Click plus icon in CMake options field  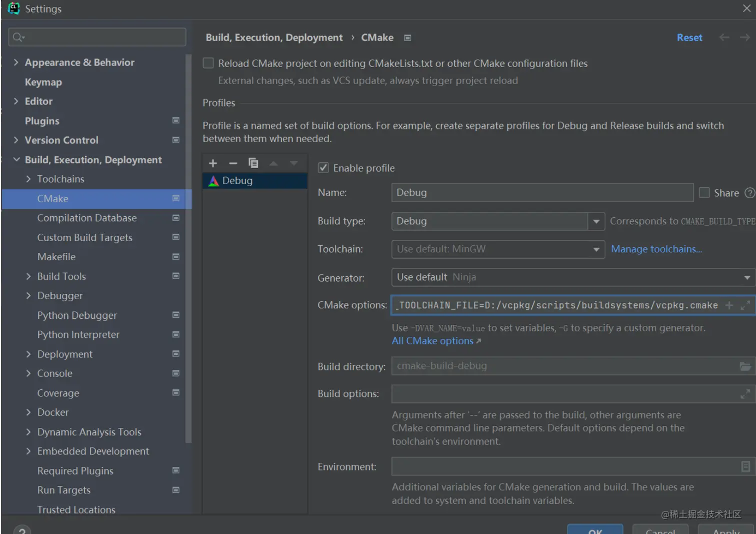[x=729, y=305]
